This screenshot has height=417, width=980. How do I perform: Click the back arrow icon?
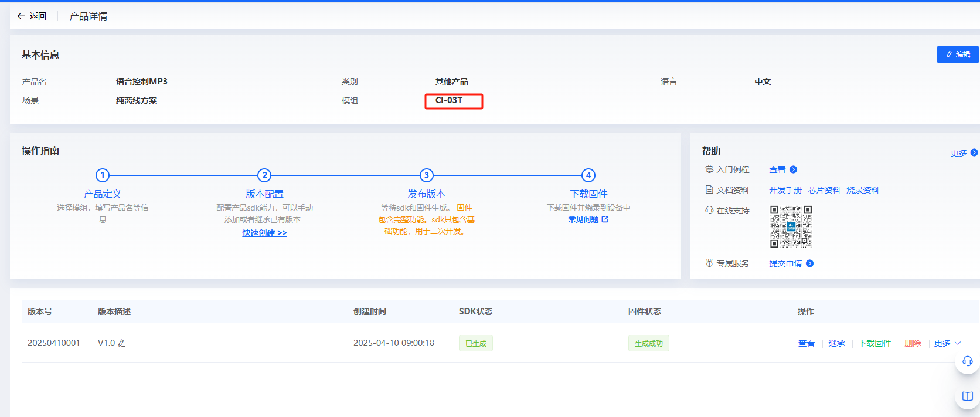coord(21,16)
